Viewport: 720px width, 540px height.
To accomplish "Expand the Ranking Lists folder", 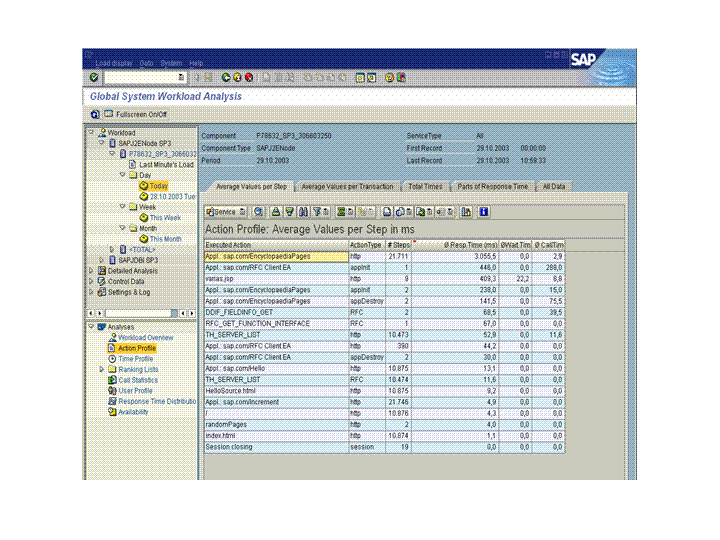I will pos(101,369).
